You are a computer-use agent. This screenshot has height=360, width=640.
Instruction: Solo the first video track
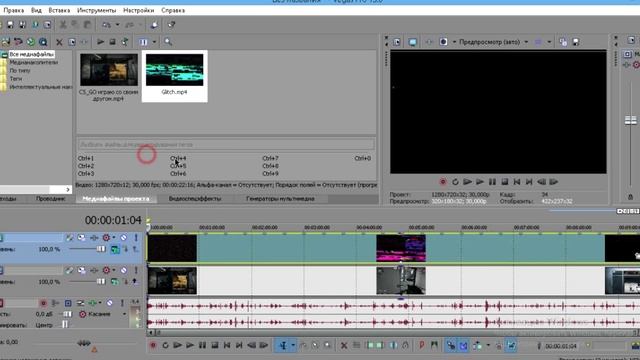[x=136, y=238]
